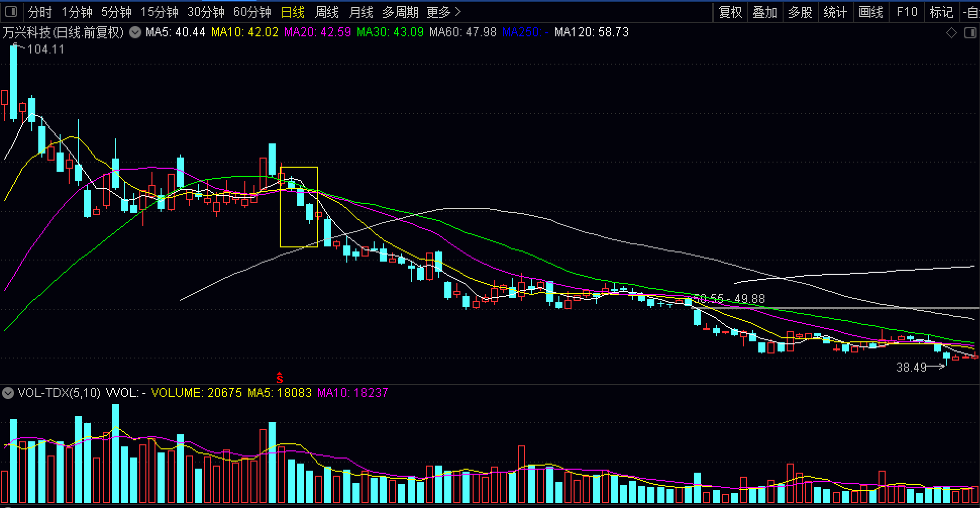The height and width of the screenshot is (508, 980).
Task: Click the 多股 multi-stock button
Action: click(800, 12)
